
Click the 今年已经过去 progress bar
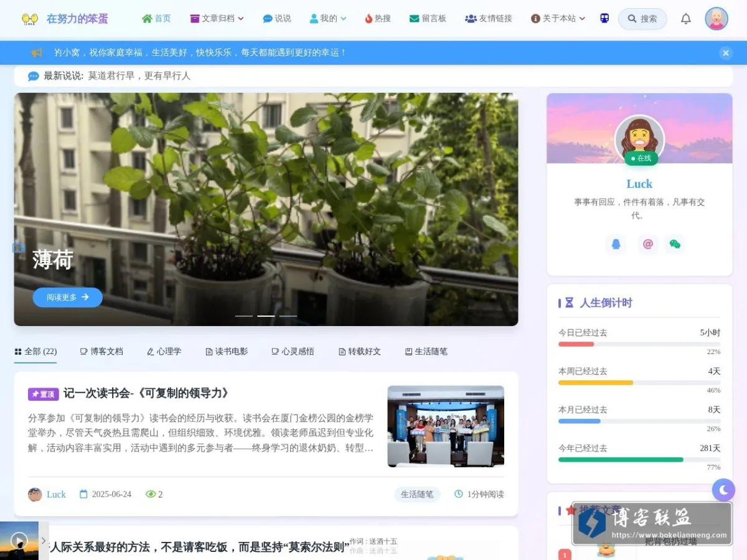[639, 460]
